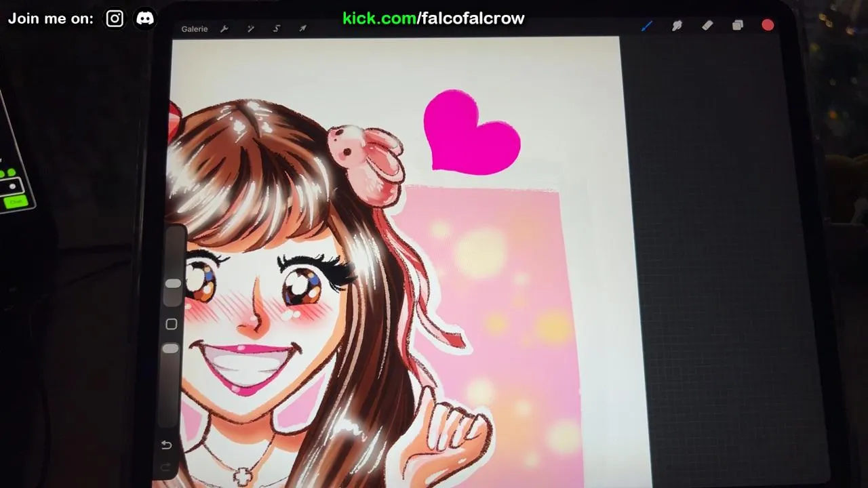Open the Actions wrench menu
Image resolution: width=868 pixels, height=488 pixels.
tap(224, 29)
